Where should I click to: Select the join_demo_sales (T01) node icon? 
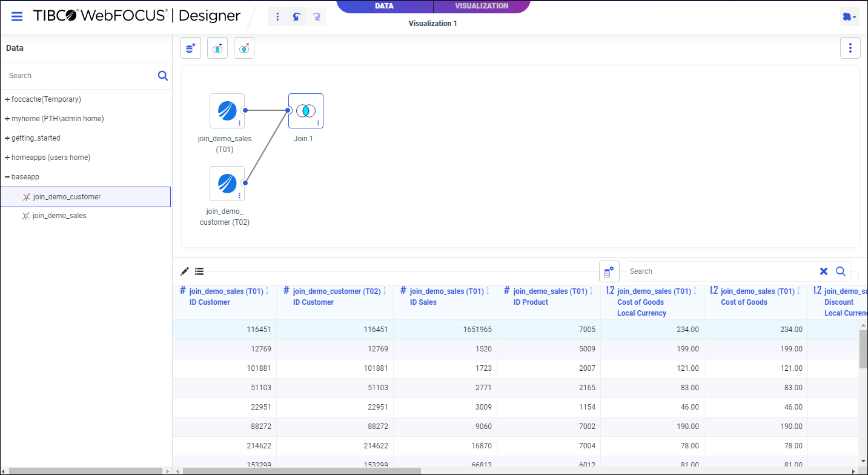coord(227,111)
